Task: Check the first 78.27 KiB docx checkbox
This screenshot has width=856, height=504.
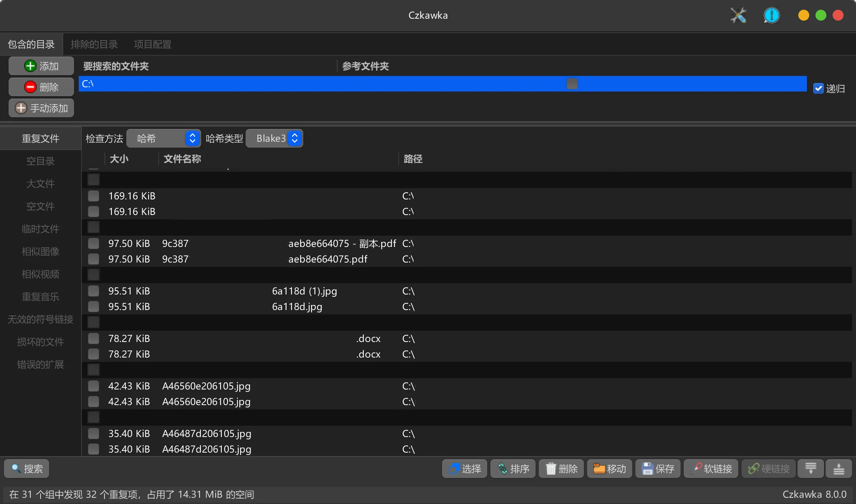Action: coord(94,338)
